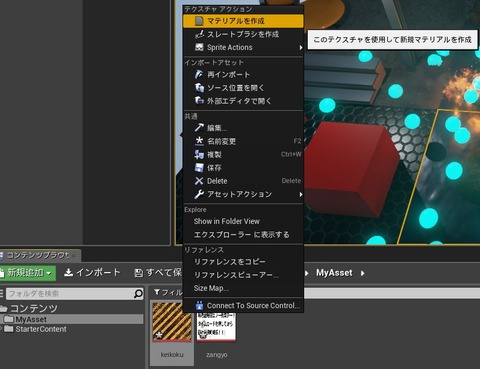The image size is (480, 369).
Task: Select 複製 duplicate entry
Action: (x=243, y=155)
